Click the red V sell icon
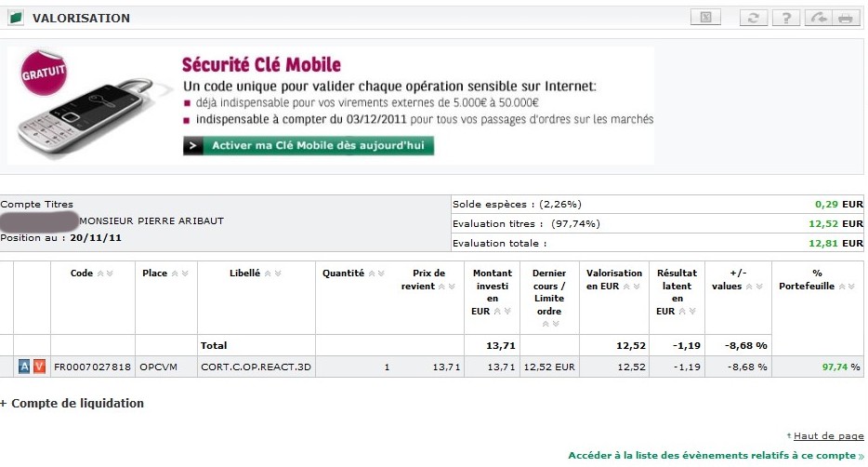The image size is (868, 467). [x=39, y=367]
